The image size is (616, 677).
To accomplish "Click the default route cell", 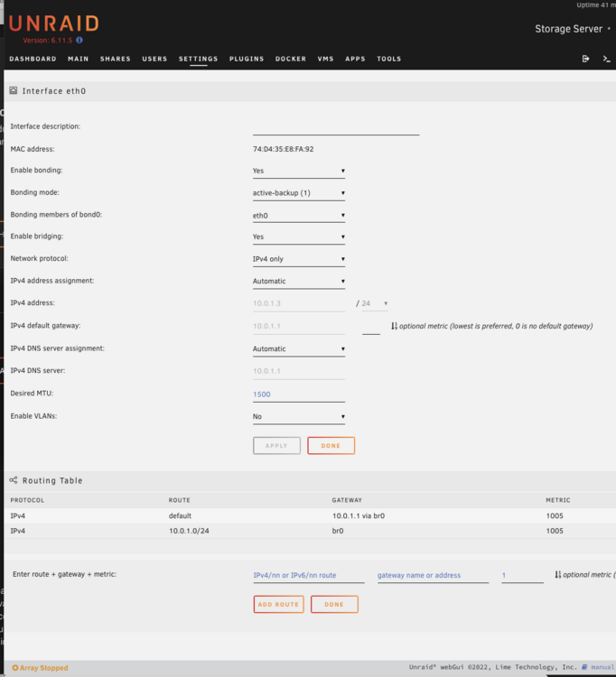I will click(180, 515).
